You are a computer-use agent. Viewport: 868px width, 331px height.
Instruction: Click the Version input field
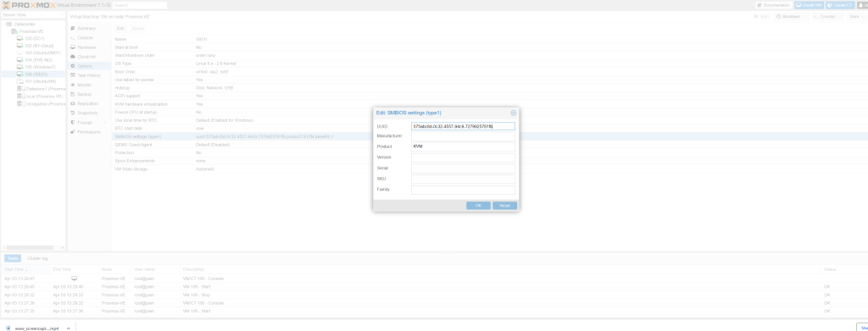pos(463,157)
